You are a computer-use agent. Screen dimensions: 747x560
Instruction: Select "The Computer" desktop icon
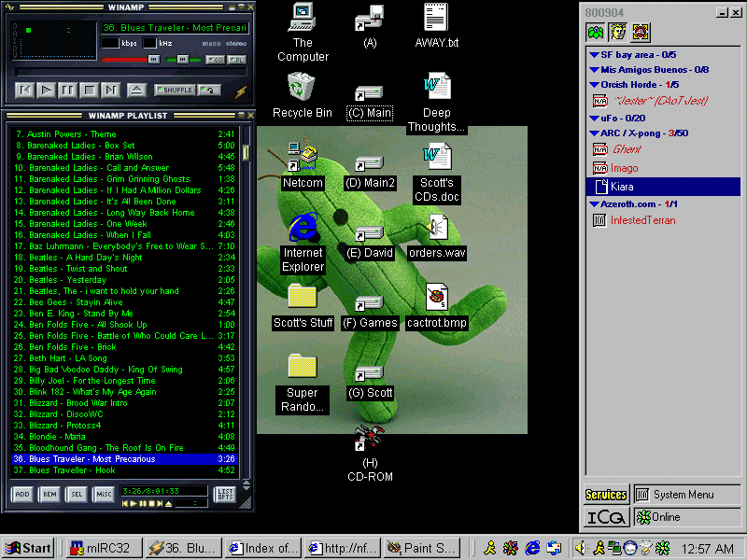(303, 33)
